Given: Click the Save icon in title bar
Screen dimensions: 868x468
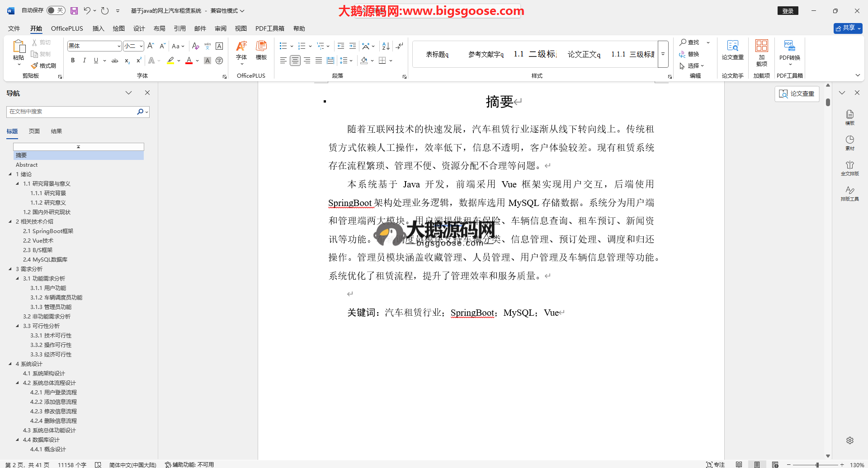Looking at the screenshot, I should coord(74,11).
